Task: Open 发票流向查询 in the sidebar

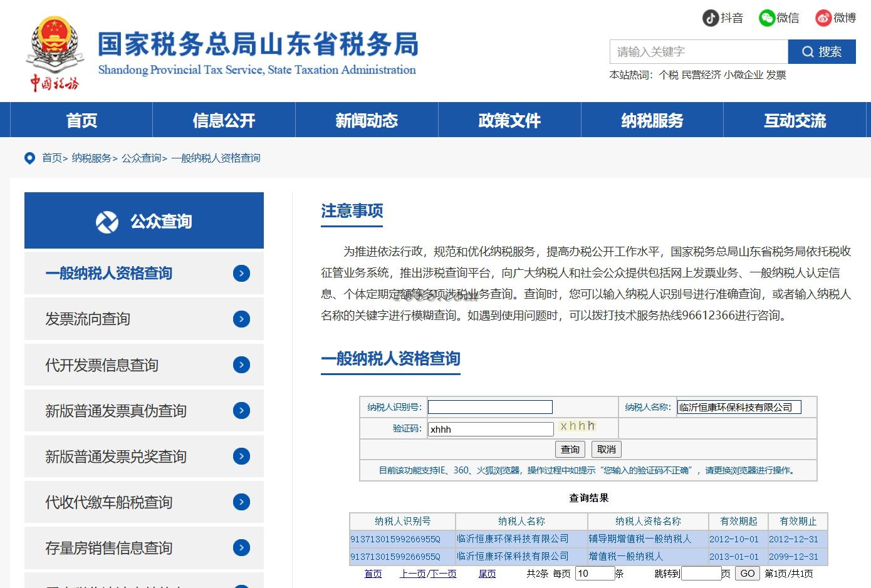Action: (x=144, y=319)
